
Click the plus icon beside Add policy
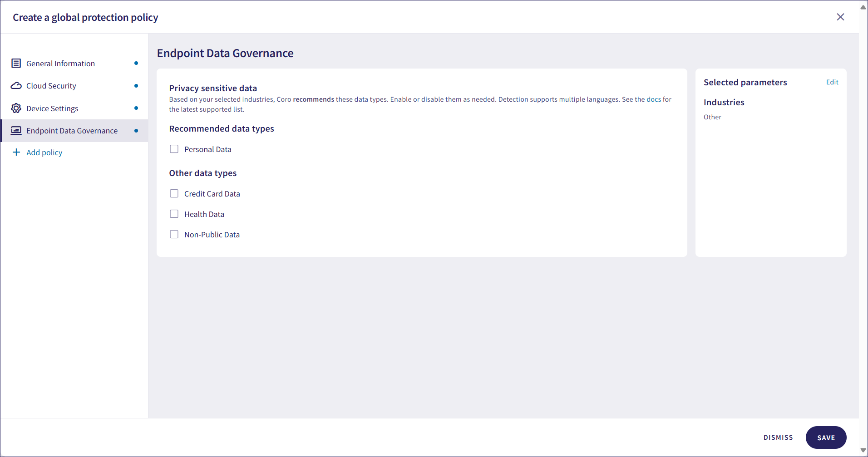[x=16, y=152]
